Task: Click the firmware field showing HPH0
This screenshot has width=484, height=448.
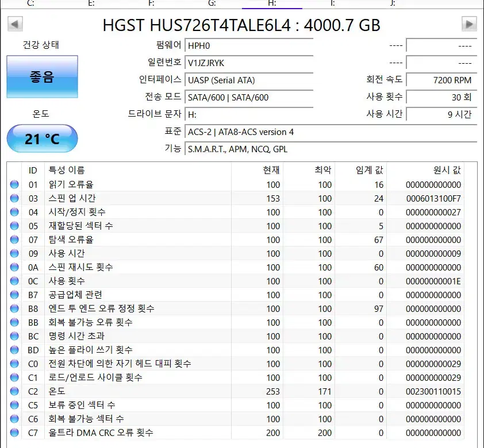Action: pyautogui.click(x=249, y=46)
